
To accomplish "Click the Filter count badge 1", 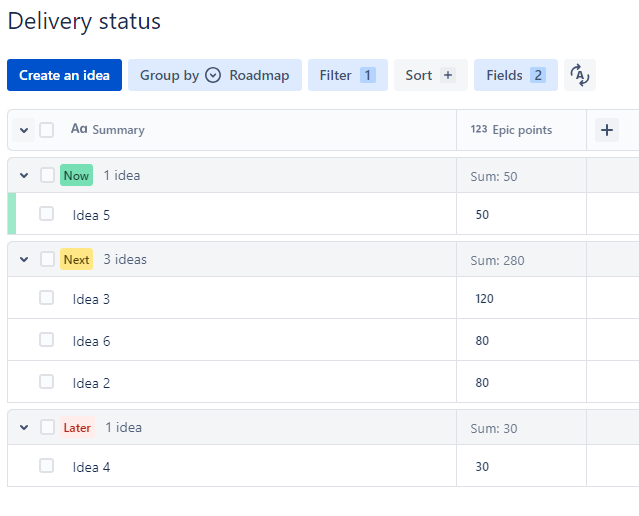I will (368, 75).
